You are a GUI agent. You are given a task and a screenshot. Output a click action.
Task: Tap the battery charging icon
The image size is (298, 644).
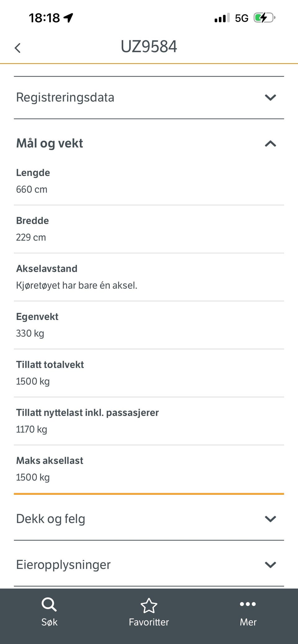point(264,18)
